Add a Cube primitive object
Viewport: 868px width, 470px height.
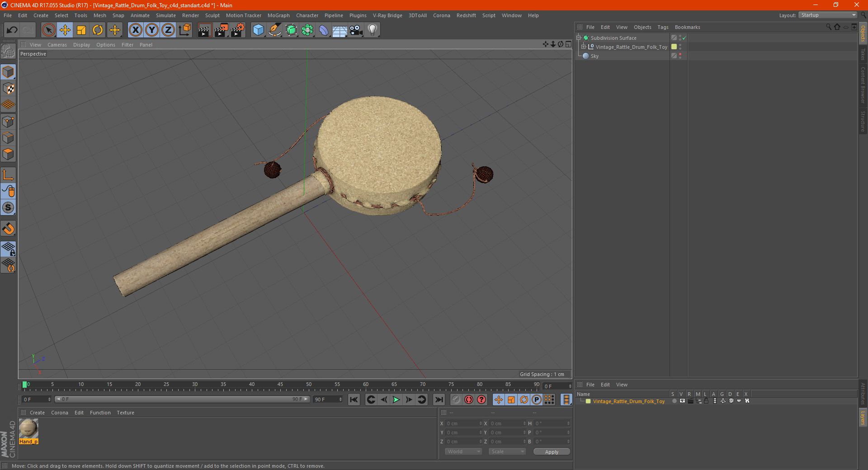coord(258,30)
